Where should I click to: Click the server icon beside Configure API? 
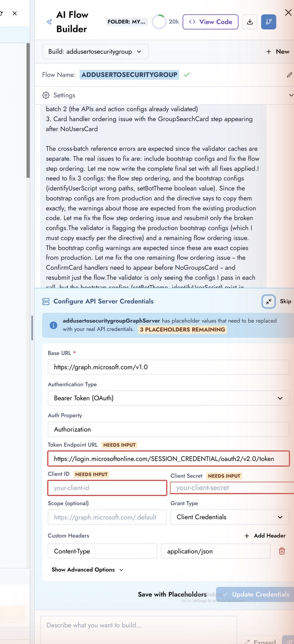click(46, 301)
